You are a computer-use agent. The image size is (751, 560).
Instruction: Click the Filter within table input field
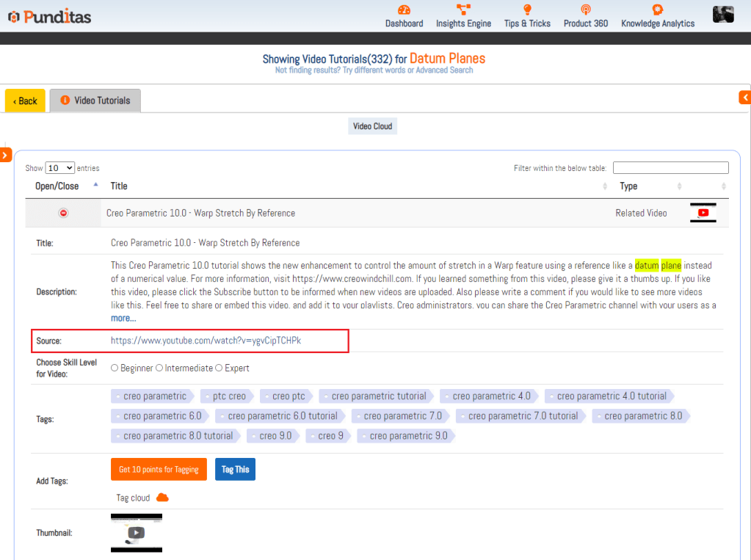pos(670,168)
